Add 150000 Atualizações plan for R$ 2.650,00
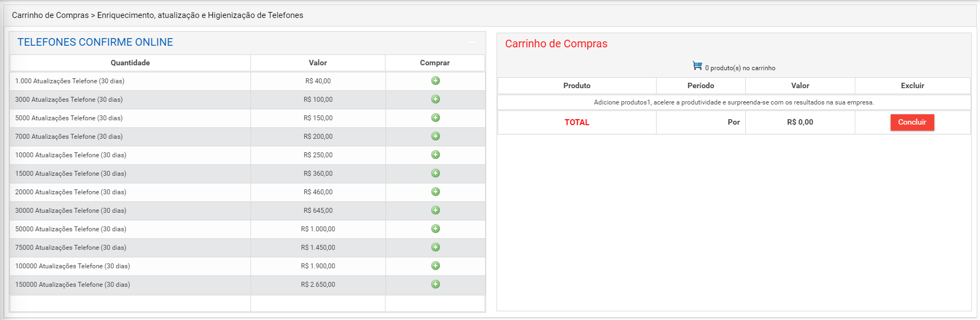 point(436,284)
